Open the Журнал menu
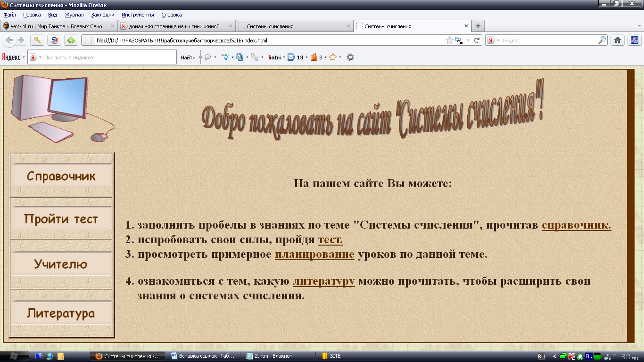The width and height of the screenshot is (644, 362). pyautogui.click(x=74, y=15)
